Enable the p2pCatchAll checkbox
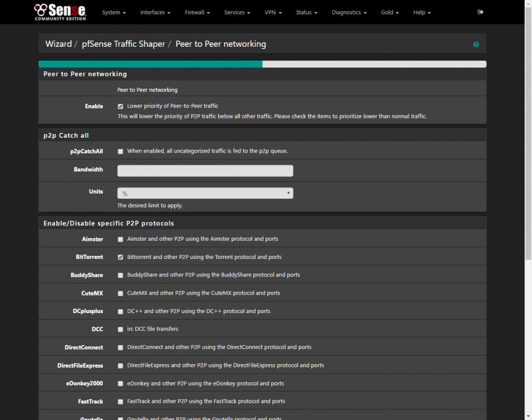Screen dimensions: 532x420 pos(120,152)
